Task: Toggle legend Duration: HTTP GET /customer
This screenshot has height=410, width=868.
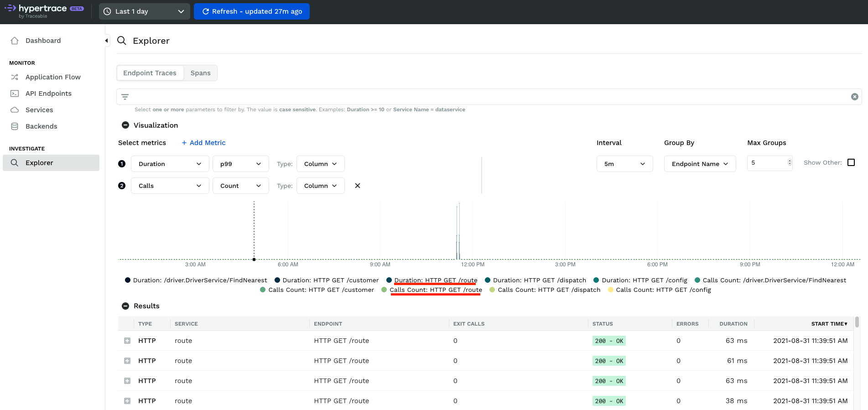Action: click(327, 280)
